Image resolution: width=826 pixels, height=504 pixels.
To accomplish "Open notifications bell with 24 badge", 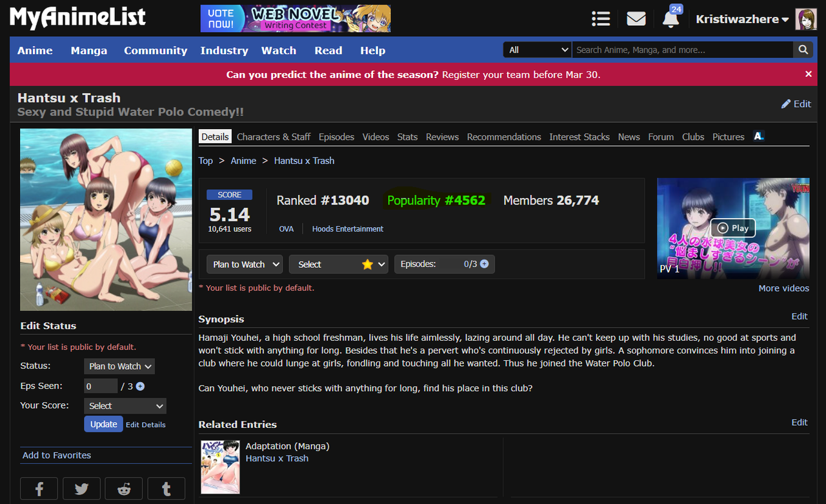I will click(671, 18).
